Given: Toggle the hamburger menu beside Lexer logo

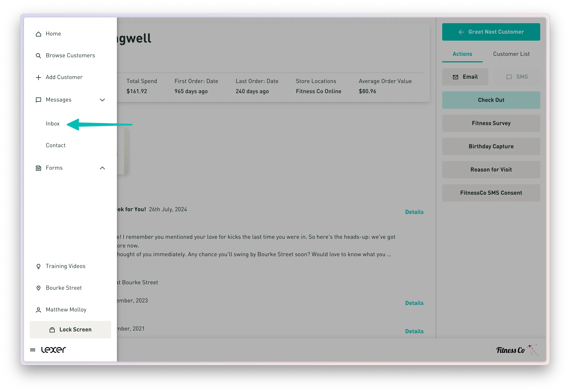Looking at the screenshot, I should [x=33, y=350].
